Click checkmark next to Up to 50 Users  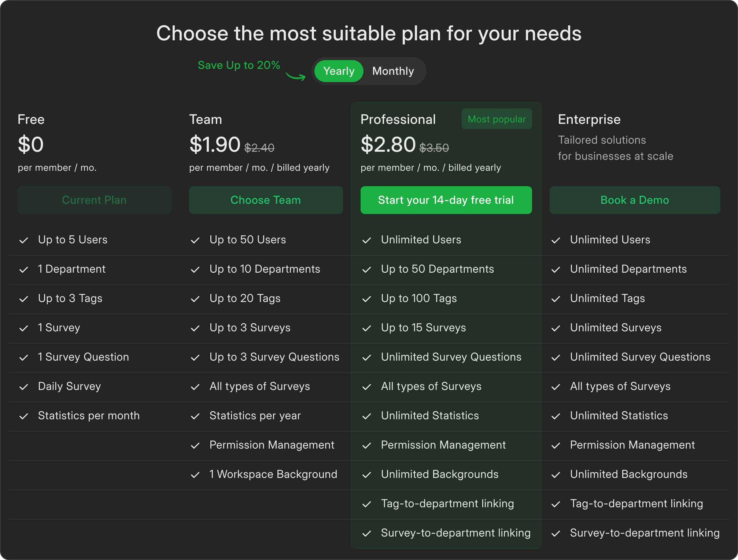pos(195,240)
